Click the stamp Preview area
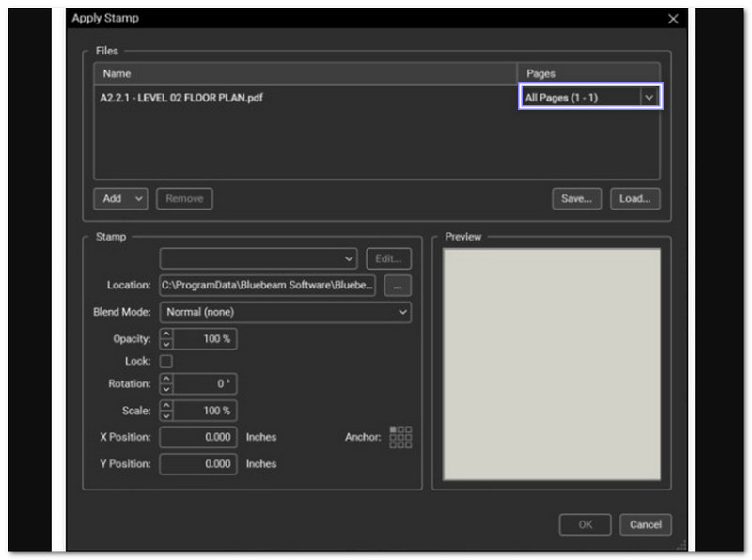 coord(552,364)
